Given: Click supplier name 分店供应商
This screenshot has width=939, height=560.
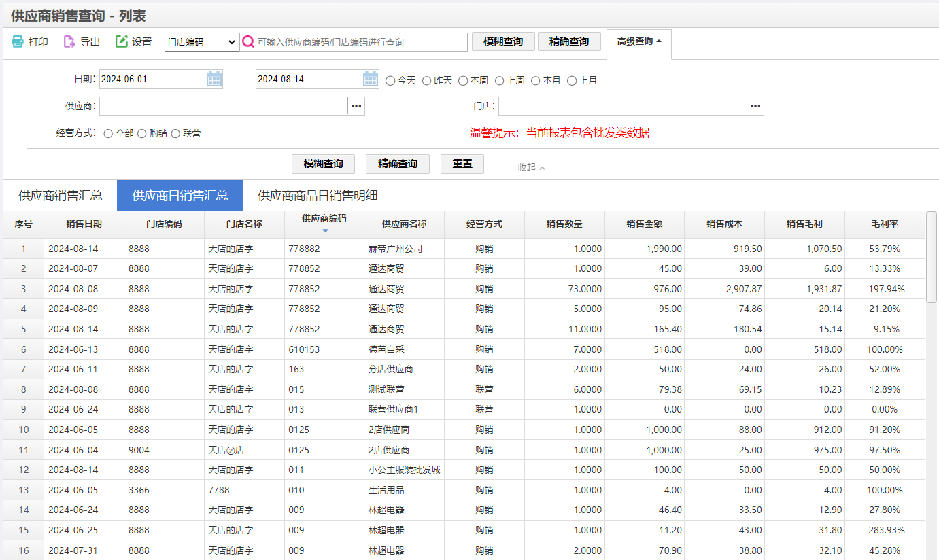Looking at the screenshot, I should [x=391, y=369].
